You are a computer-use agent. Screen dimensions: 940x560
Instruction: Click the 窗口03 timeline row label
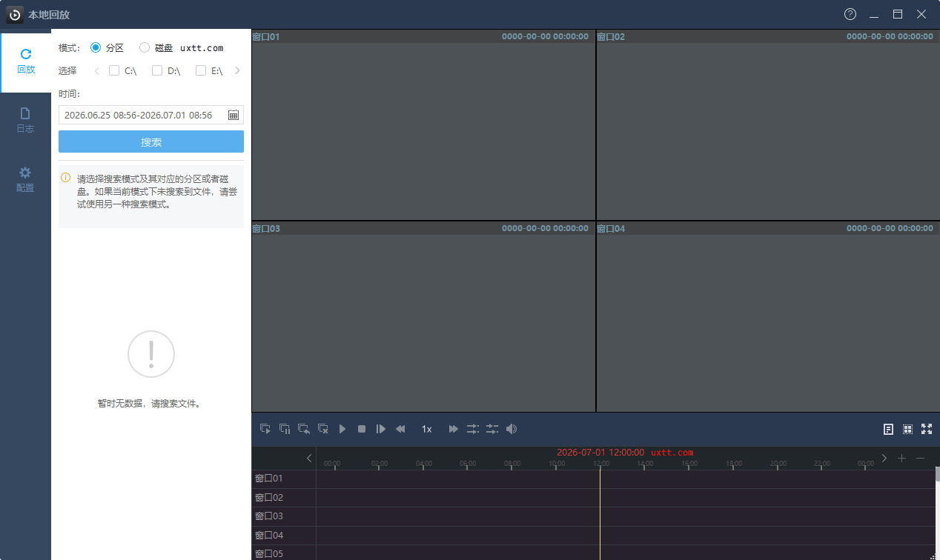point(268,516)
